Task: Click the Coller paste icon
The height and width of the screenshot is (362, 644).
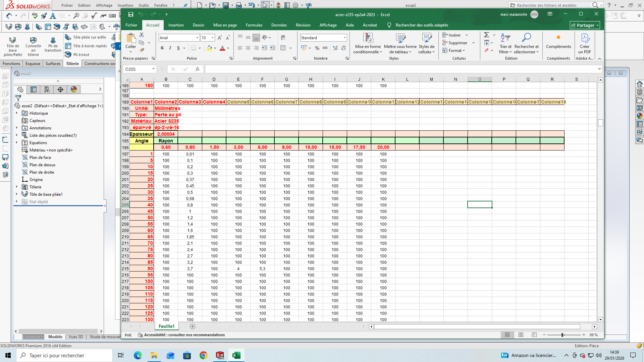Action: point(130,38)
